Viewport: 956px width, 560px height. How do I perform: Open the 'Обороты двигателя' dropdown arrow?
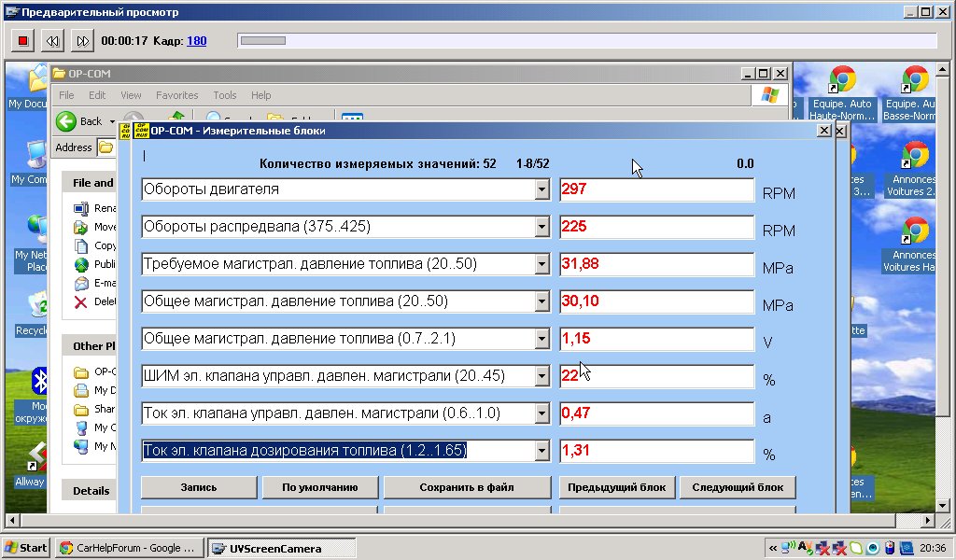[x=541, y=190]
